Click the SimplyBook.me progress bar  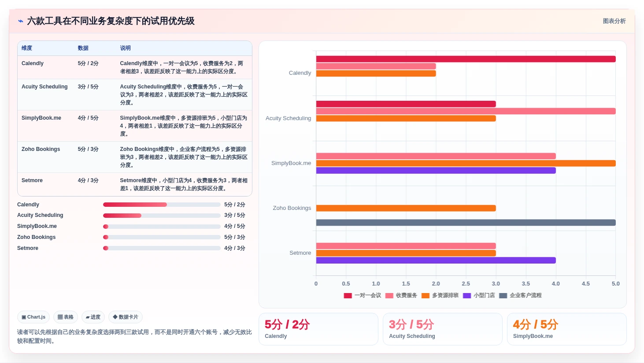click(162, 227)
